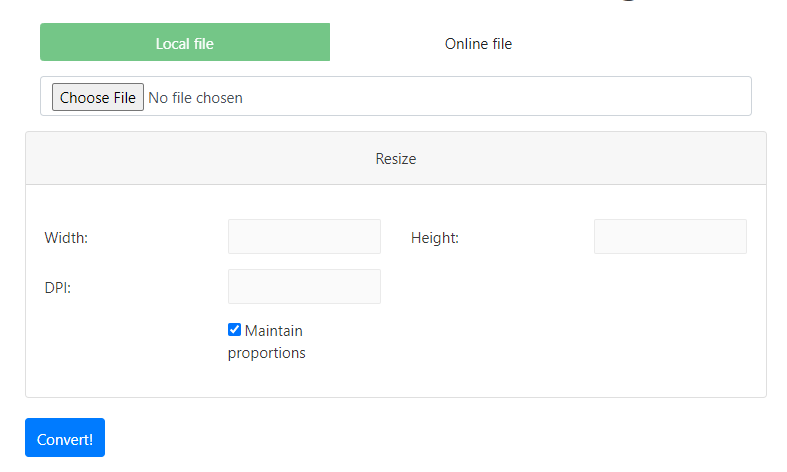787x472 pixels.
Task: Click the Convert! button
Action: [x=65, y=438]
